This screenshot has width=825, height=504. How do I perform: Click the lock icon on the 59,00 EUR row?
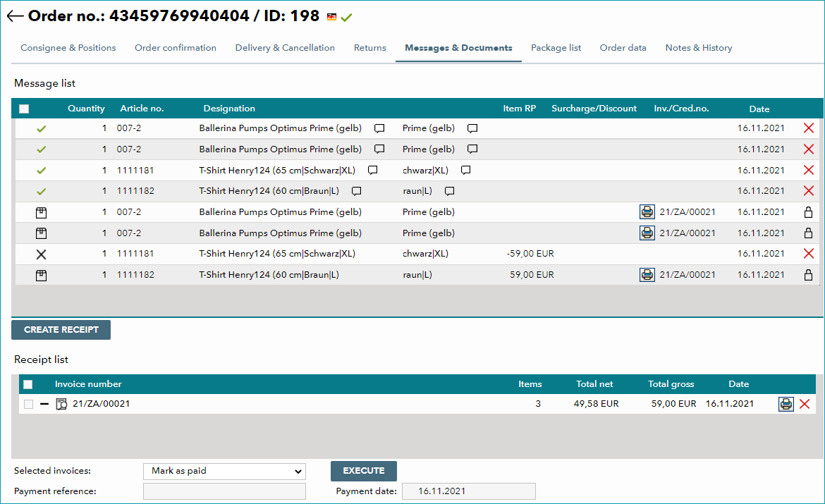809,275
